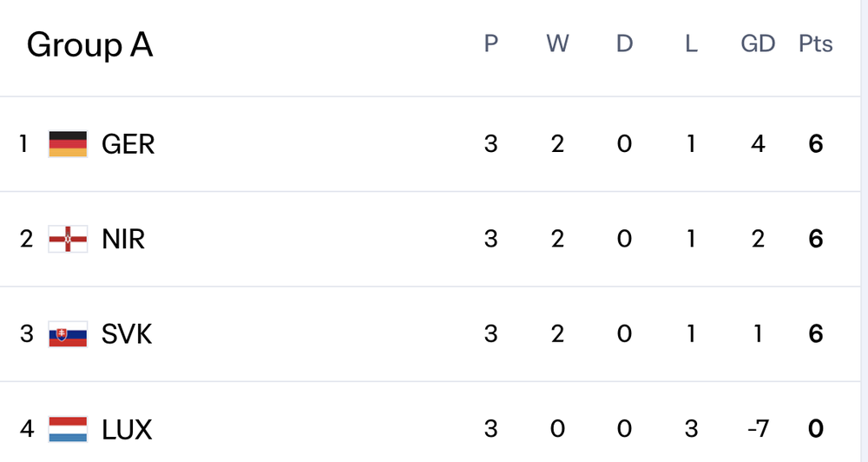
Task: Click Germany's points value of 6
Action: 816,143
